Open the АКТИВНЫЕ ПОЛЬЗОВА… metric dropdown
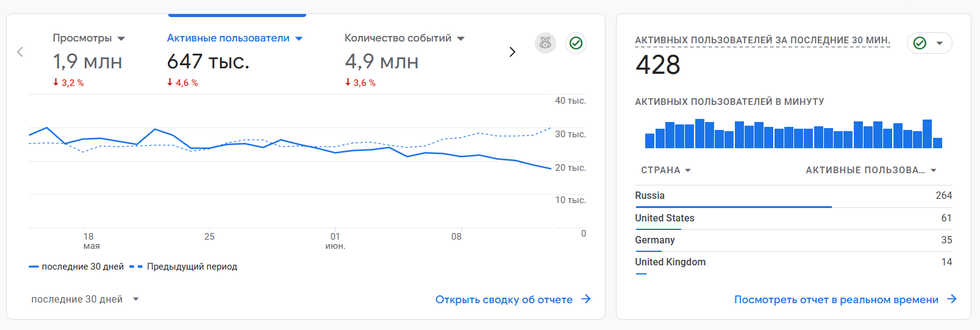Viewport: 980px width, 330px height. 871,170
